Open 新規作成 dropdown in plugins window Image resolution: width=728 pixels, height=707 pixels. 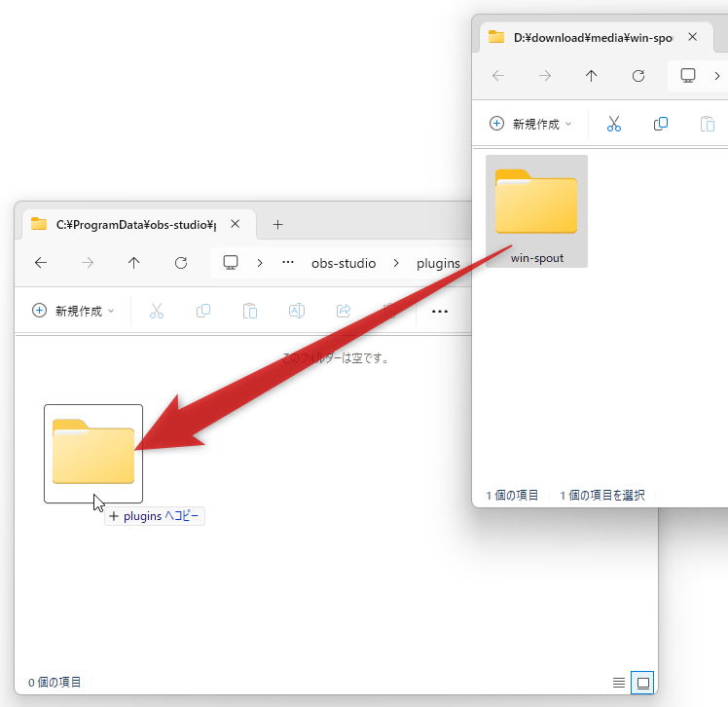(74, 311)
